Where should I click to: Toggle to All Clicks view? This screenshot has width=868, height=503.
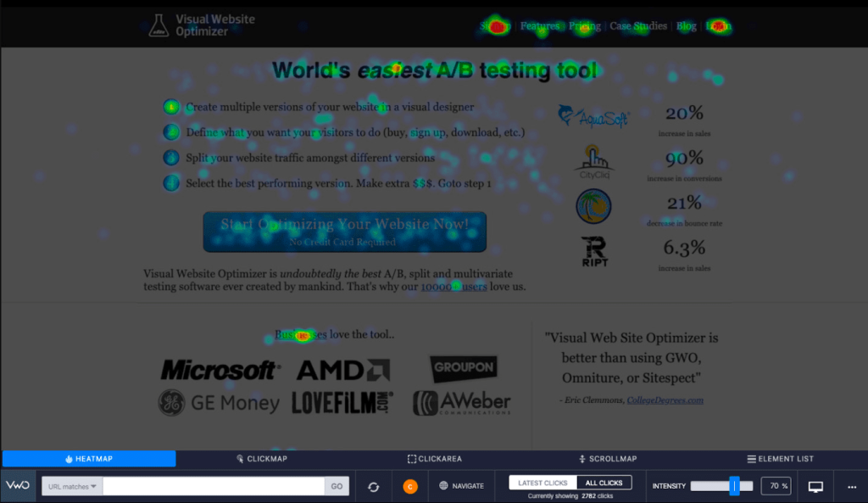(604, 483)
